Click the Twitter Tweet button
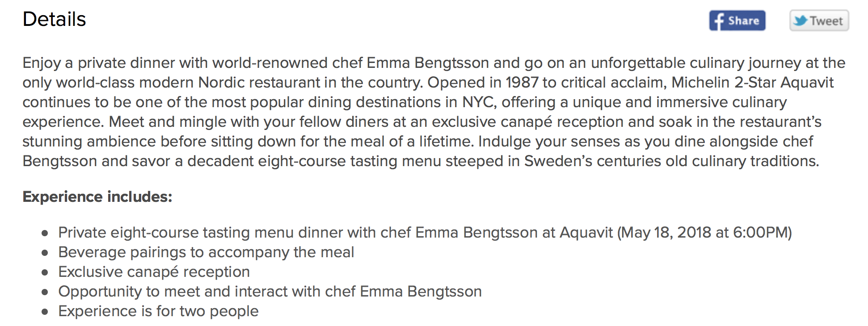Screen dimensions: 868x326 pyautogui.click(x=819, y=21)
